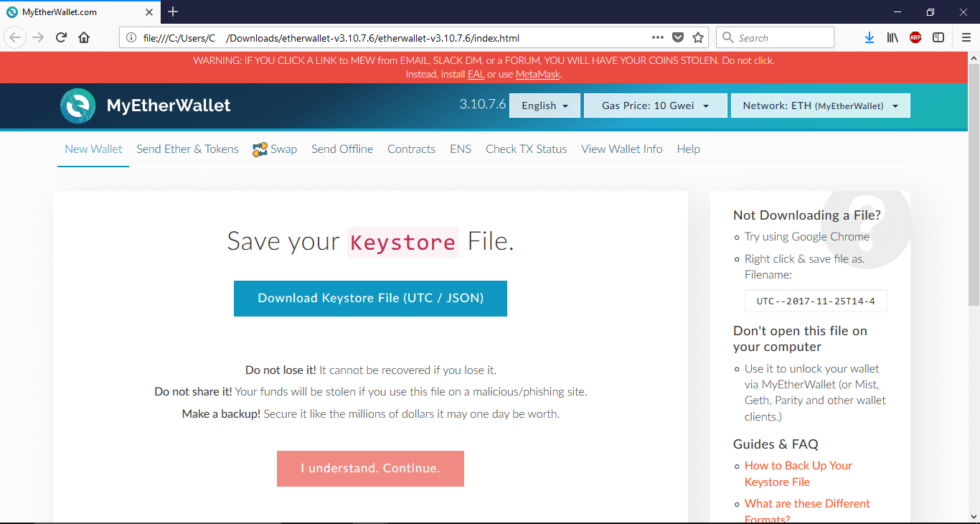Click Download Keystore File (UTC / JSON)
The width and height of the screenshot is (980, 524).
(x=370, y=299)
